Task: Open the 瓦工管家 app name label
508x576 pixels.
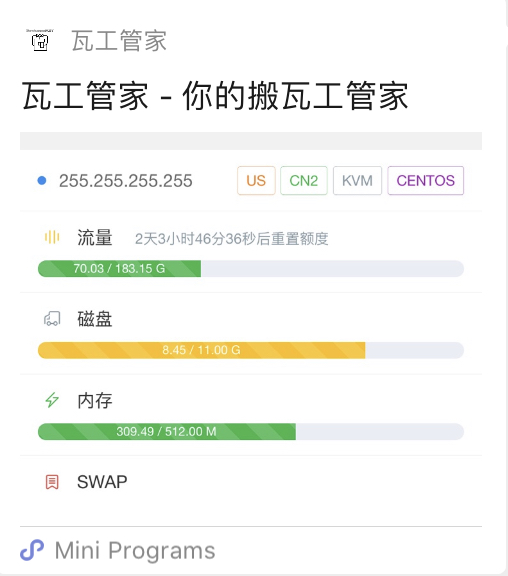Action: click(x=119, y=40)
